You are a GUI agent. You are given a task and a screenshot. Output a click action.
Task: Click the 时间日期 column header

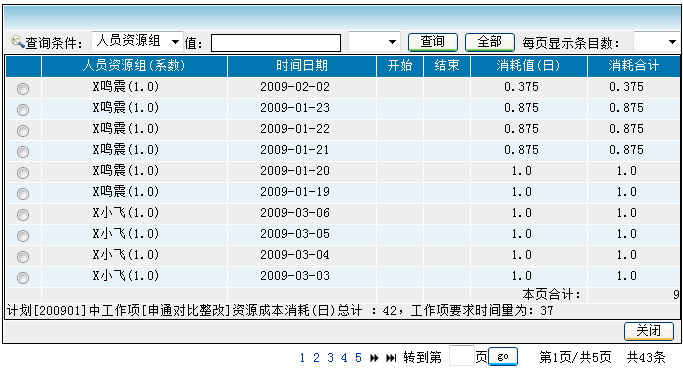coord(301,66)
